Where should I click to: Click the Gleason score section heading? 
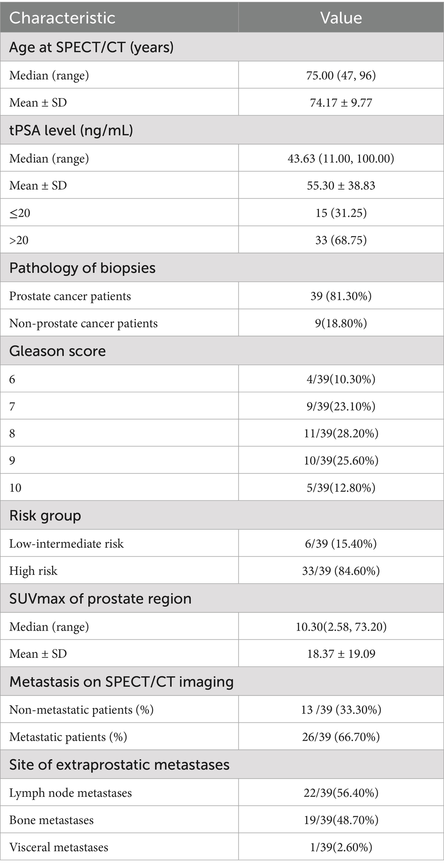tap(57, 351)
